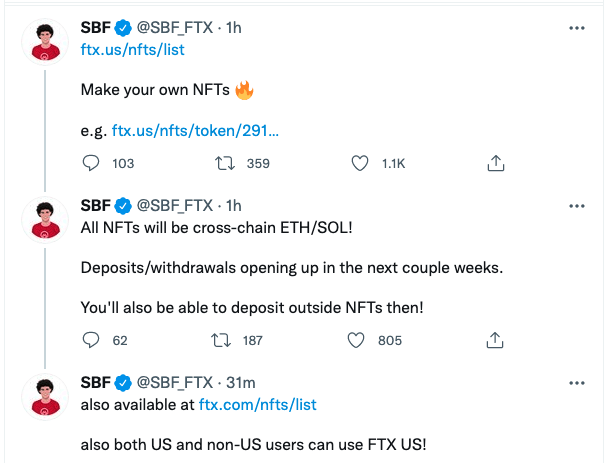Image resolution: width=606 pixels, height=463 pixels.
Task: Click the '31m' timestamp on the last tweet
Action: click(241, 382)
